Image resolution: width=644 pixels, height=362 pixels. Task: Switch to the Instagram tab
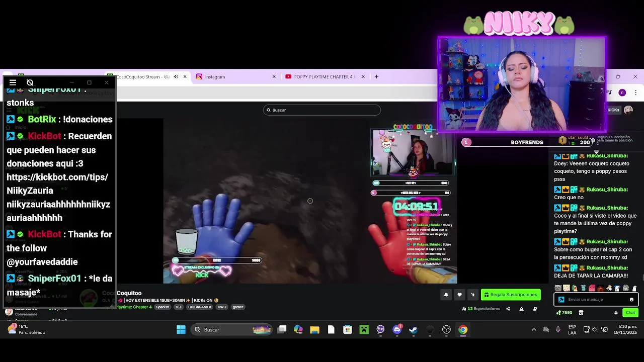(x=215, y=76)
